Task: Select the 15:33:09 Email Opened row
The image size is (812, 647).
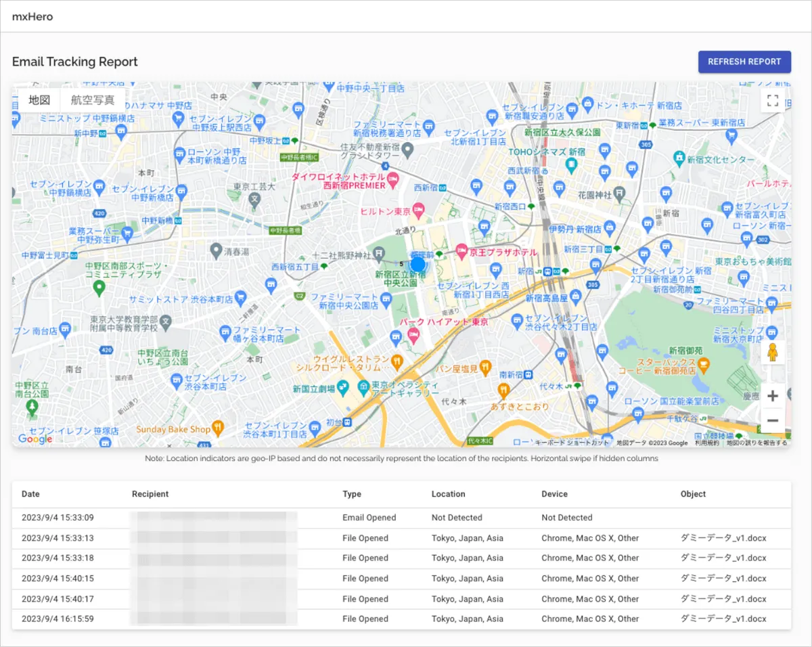Action: [x=369, y=518]
